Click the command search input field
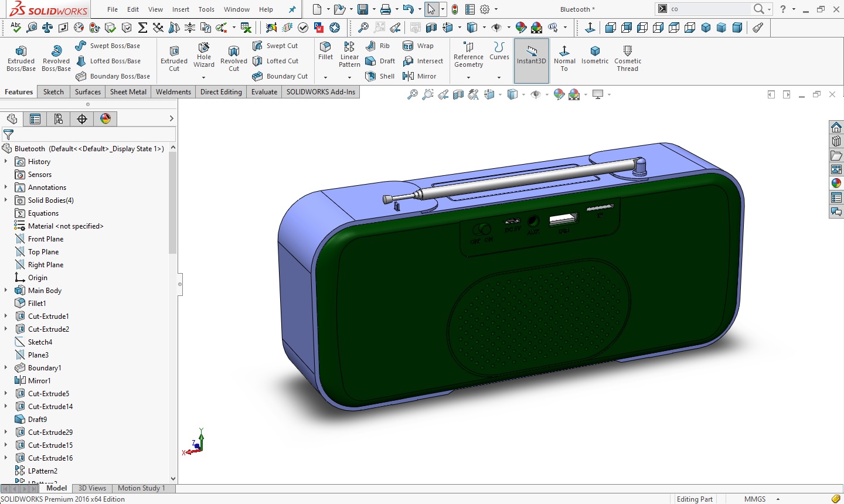 [x=709, y=9]
